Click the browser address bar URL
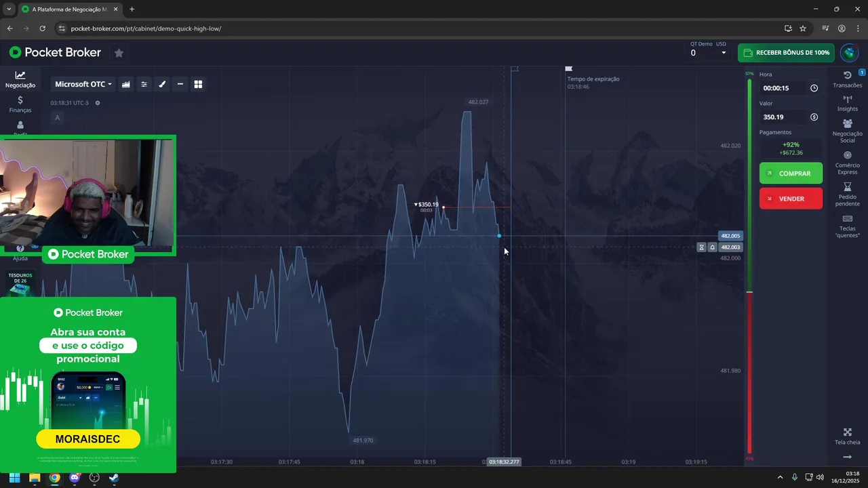The image size is (868, 488). 146,28
